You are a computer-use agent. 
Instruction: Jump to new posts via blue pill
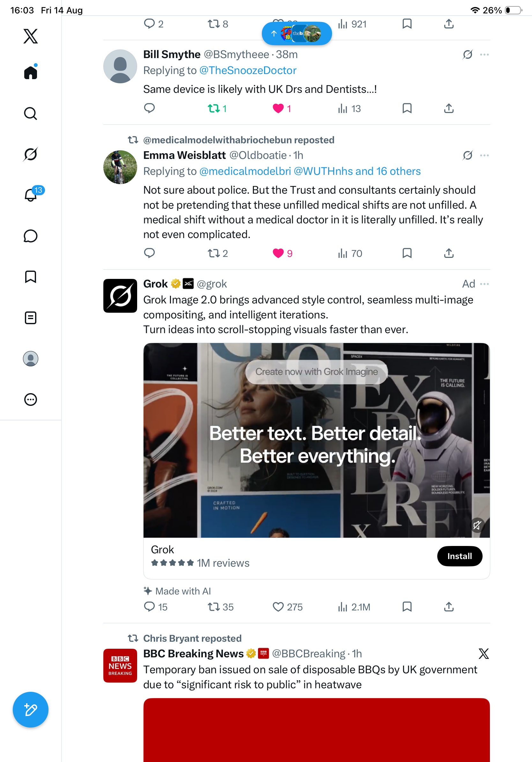297,33
